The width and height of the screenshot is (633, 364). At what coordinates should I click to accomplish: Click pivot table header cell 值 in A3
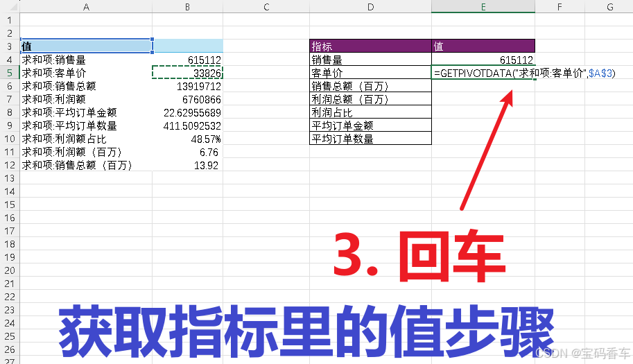coord(86,46)
